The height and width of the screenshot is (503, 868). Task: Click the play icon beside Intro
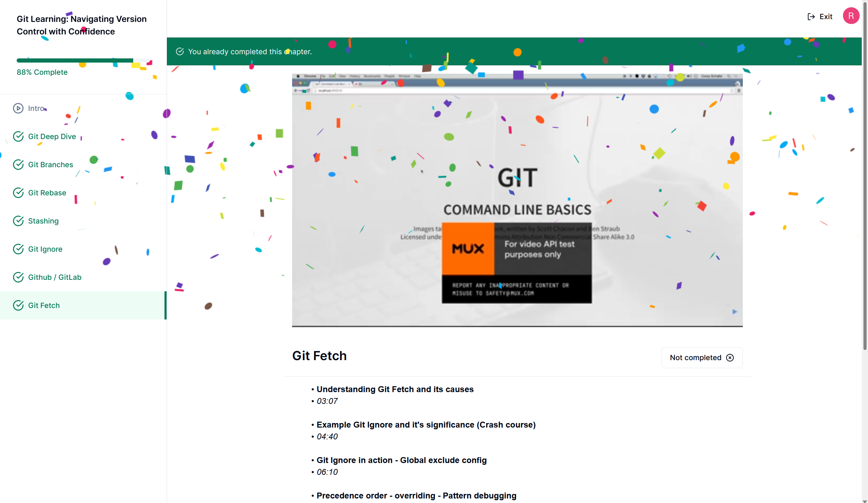[x=18, y=108]
